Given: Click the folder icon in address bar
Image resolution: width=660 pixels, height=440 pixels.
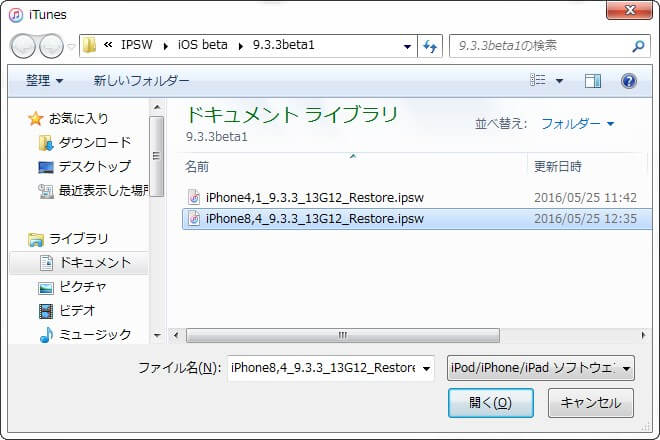Looking at the screenshot, I should coord(89,45).
